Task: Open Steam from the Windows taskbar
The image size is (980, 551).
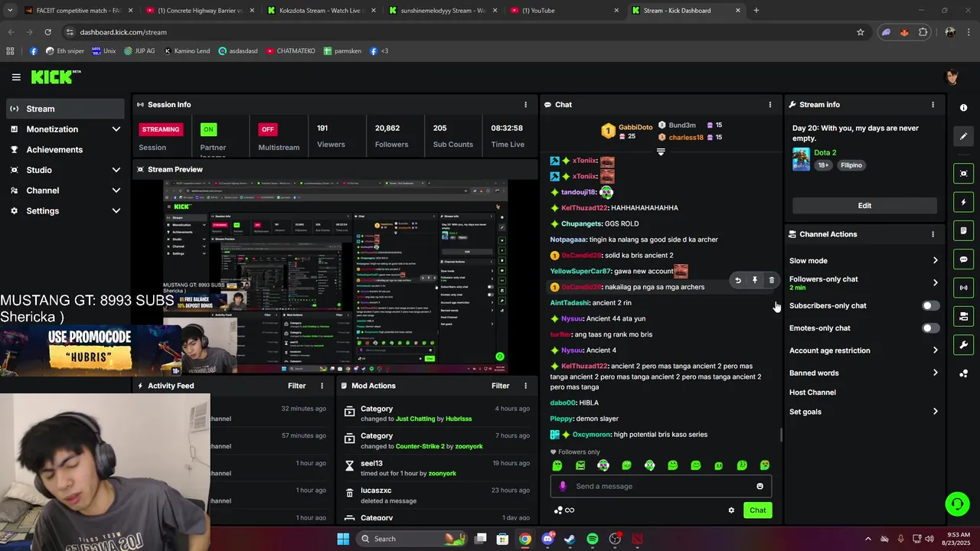Action: (x=570, y=539)
